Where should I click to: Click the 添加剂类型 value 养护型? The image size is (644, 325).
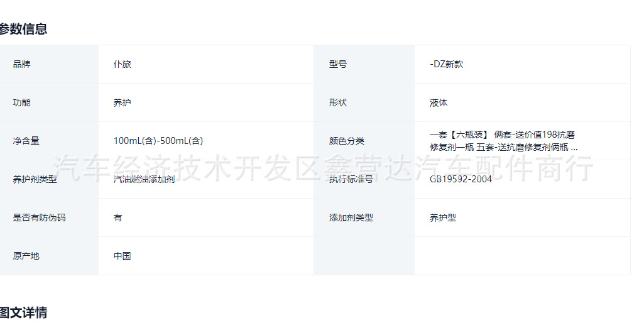pos(443,218)
